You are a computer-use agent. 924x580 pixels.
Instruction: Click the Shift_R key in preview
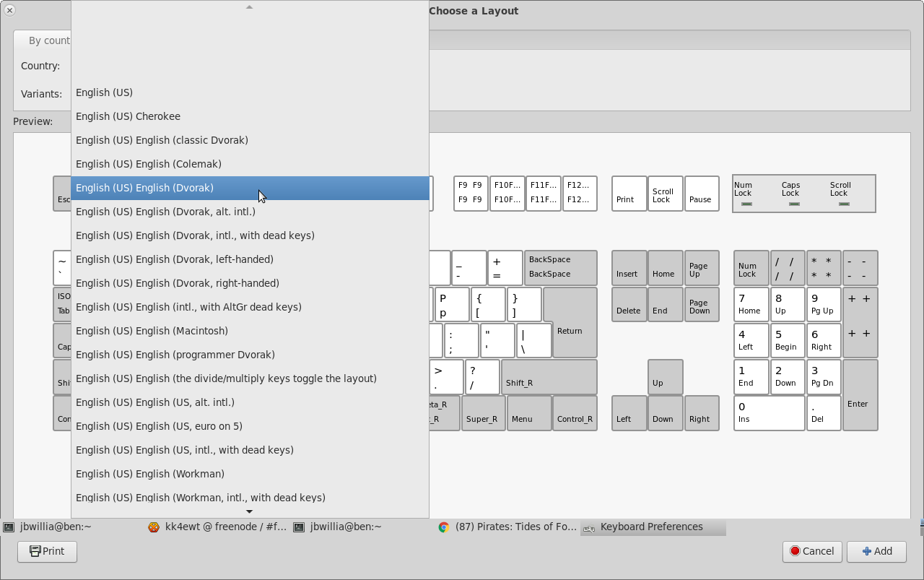pyautogui.click(x=549, y=377)
